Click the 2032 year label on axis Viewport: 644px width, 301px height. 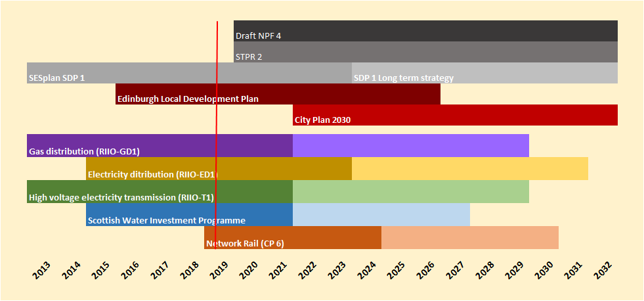coord(603,270)
